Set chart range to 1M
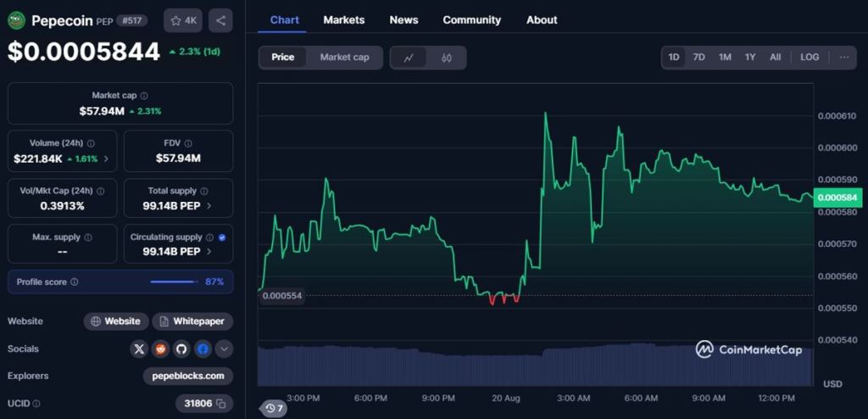868x419 pixels. 726,57
